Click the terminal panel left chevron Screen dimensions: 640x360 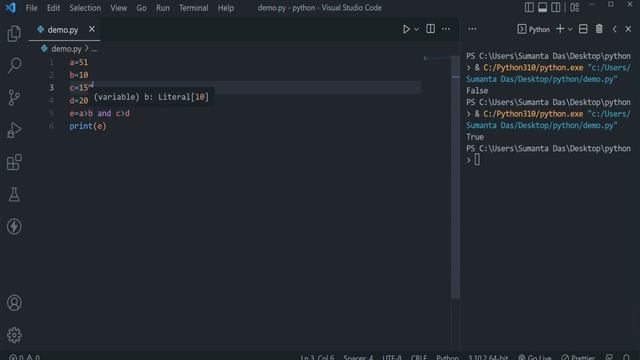614,29
